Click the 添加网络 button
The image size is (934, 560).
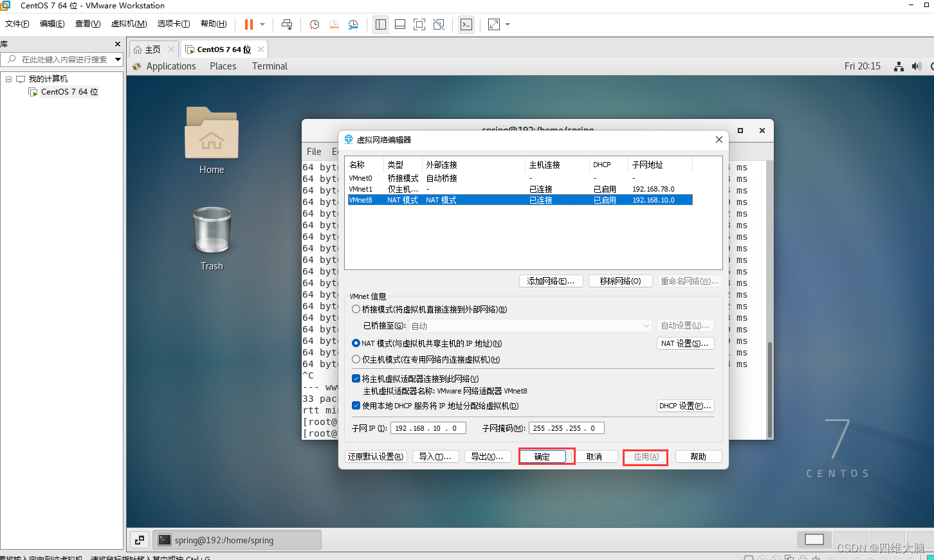551,281
